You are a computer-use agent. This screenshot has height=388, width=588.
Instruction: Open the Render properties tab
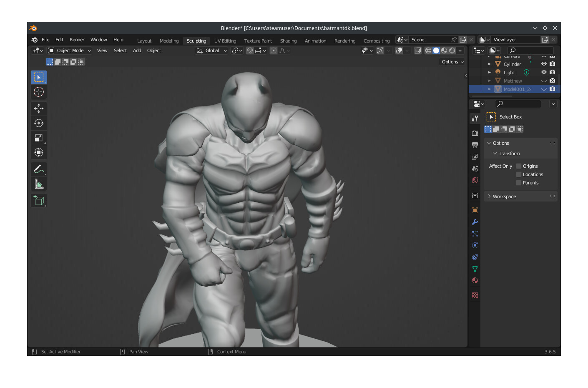(x=475, y=134)
